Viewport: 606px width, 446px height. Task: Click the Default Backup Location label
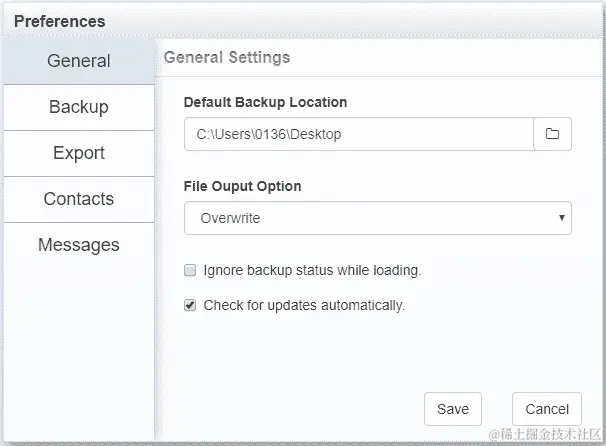[266, 102]
